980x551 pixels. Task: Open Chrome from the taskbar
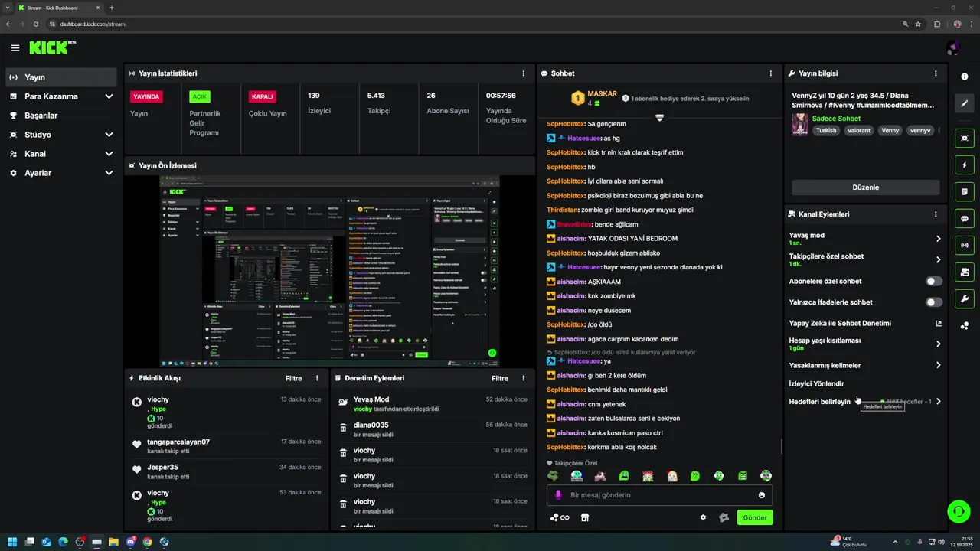click(147, 542)
